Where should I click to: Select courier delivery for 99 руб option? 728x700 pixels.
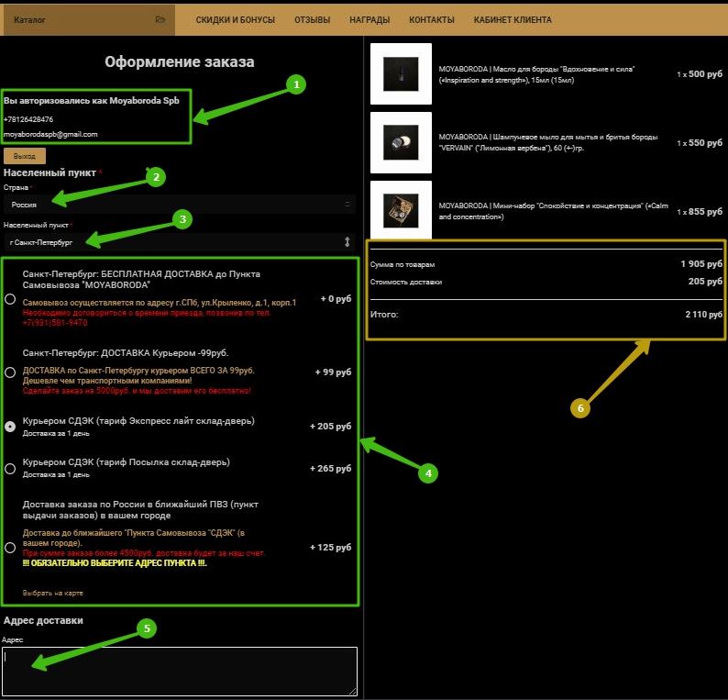(x=10, y=372)
